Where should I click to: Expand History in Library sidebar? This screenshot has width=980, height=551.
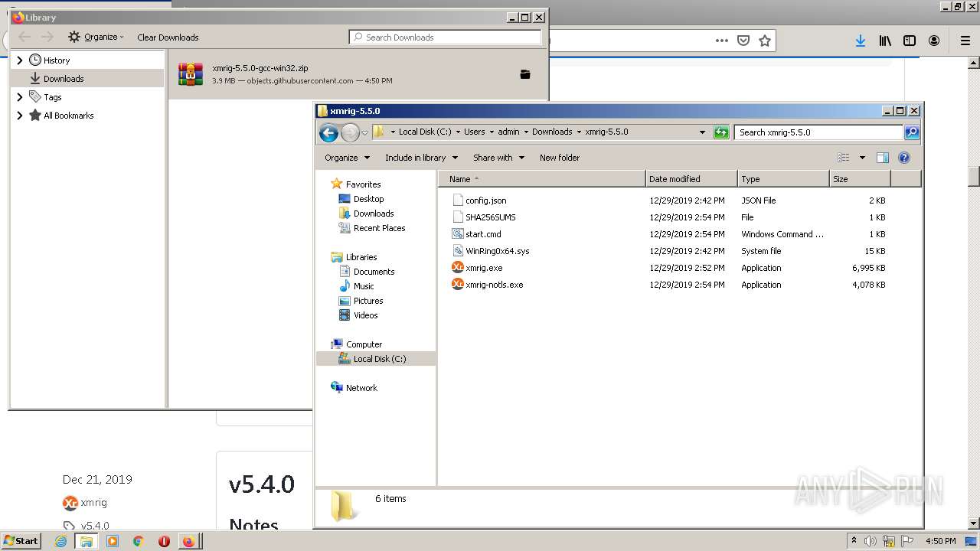tap(20, 60)
